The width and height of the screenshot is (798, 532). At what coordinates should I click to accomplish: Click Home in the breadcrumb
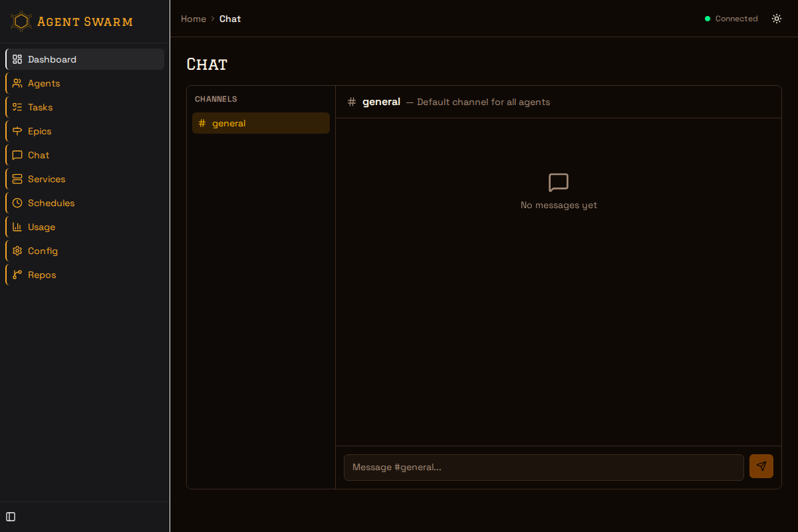click(194, 19)
